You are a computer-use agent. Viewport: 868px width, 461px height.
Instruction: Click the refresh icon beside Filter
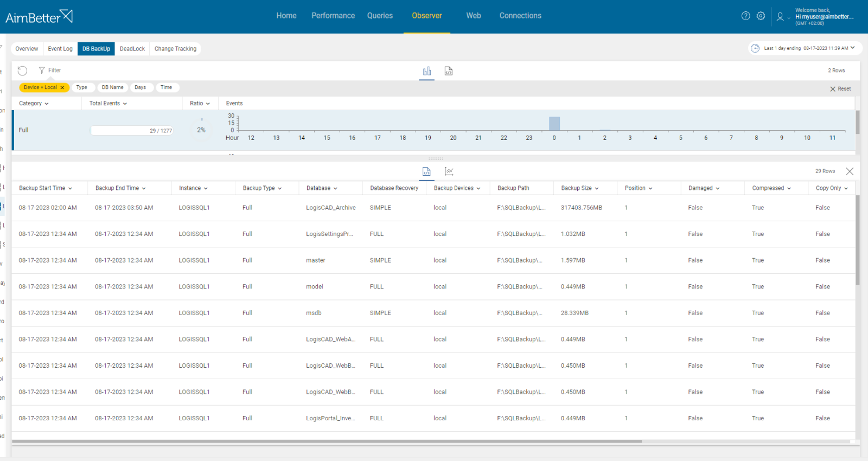pyautogui.click(x=22, y=71)
